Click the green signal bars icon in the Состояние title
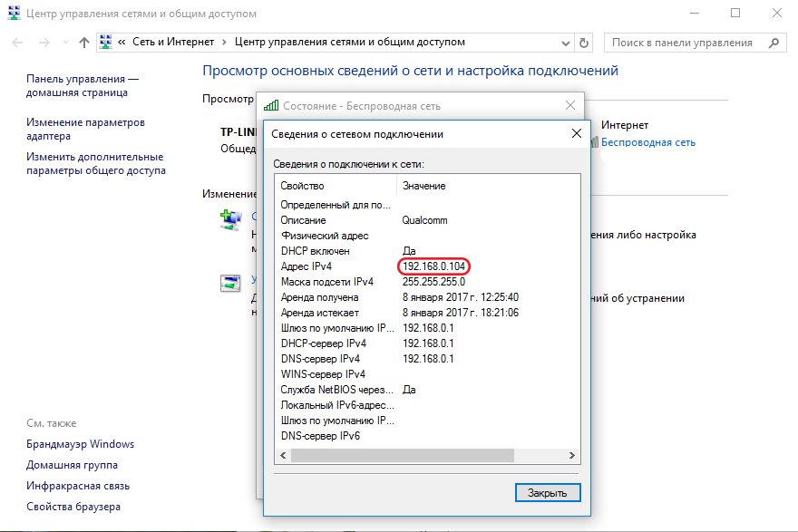The image size is (798, 532). pyautogui.click(x=271, y=106)
